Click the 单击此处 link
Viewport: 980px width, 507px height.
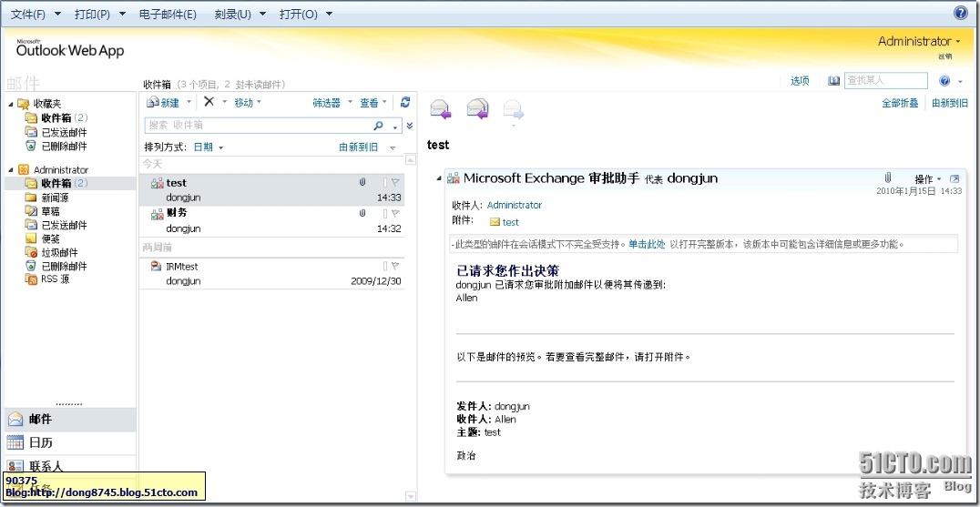(647, 244)
